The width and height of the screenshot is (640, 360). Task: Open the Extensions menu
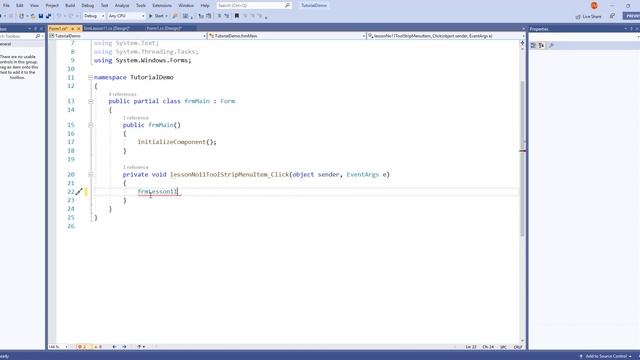click(162, 5)
